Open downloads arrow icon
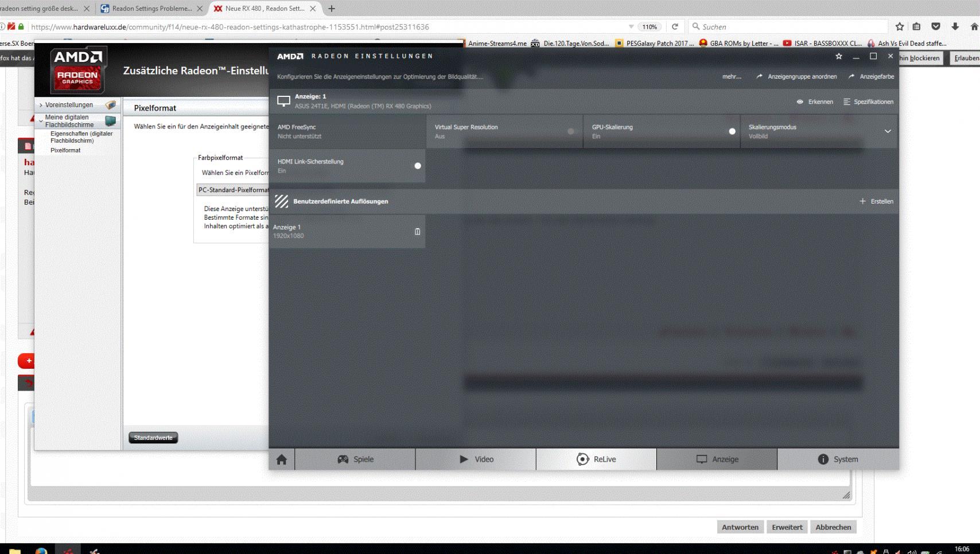The width and height of the screenshot is (980, 554). 955,26
